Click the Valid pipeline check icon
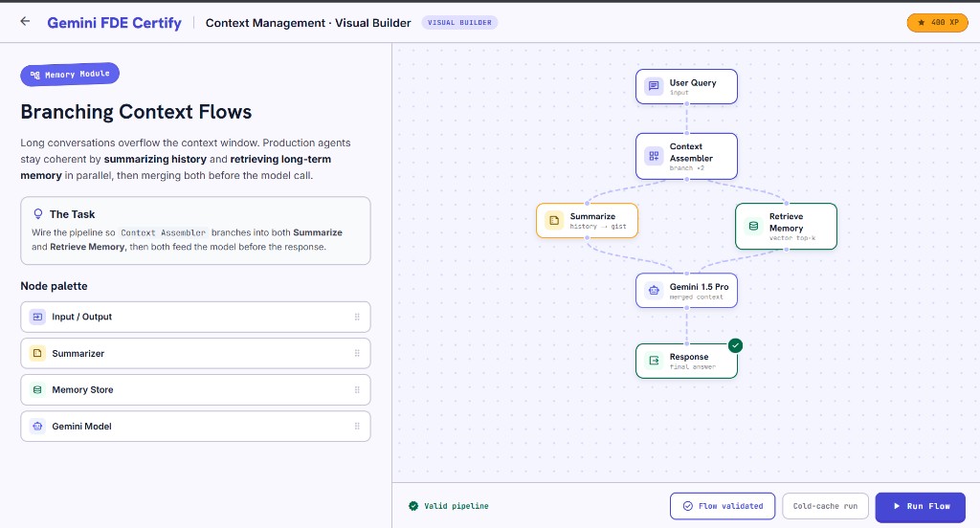 pos(413,506)
